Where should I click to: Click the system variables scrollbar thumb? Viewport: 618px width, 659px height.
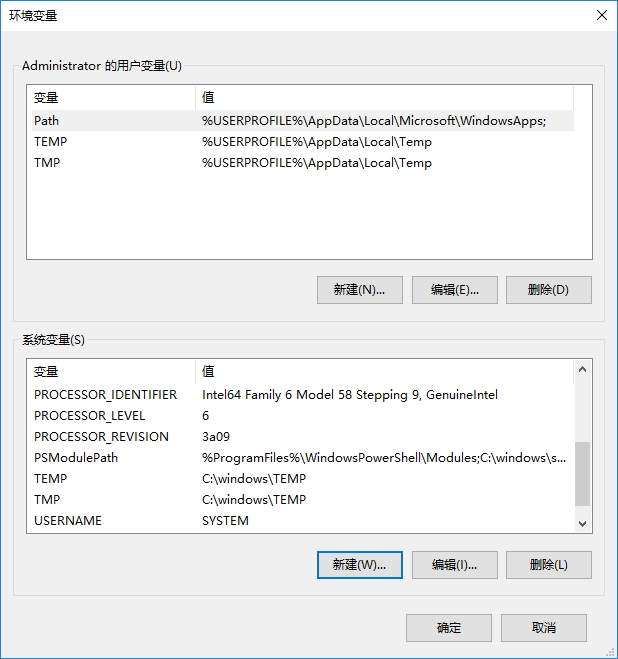click(582, 474)
